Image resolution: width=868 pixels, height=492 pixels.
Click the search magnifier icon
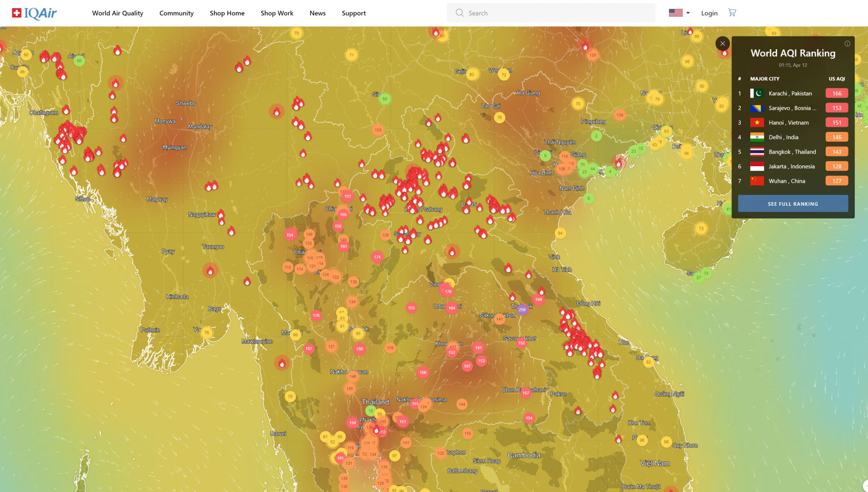[x=459, y=13]
